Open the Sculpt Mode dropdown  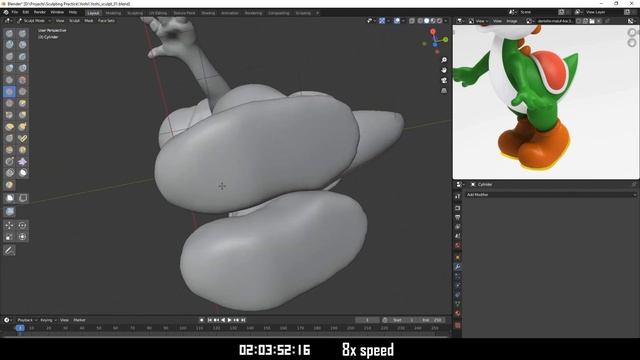[34, 21]
